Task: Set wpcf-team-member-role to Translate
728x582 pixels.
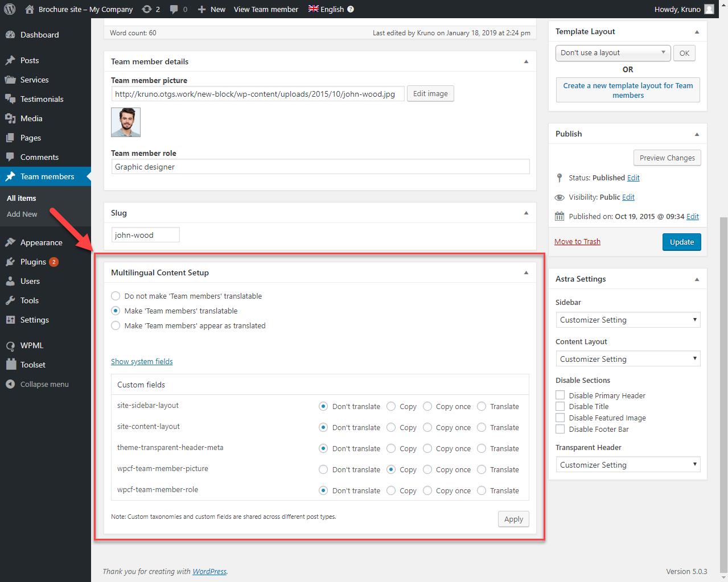Action: point(482,490)
